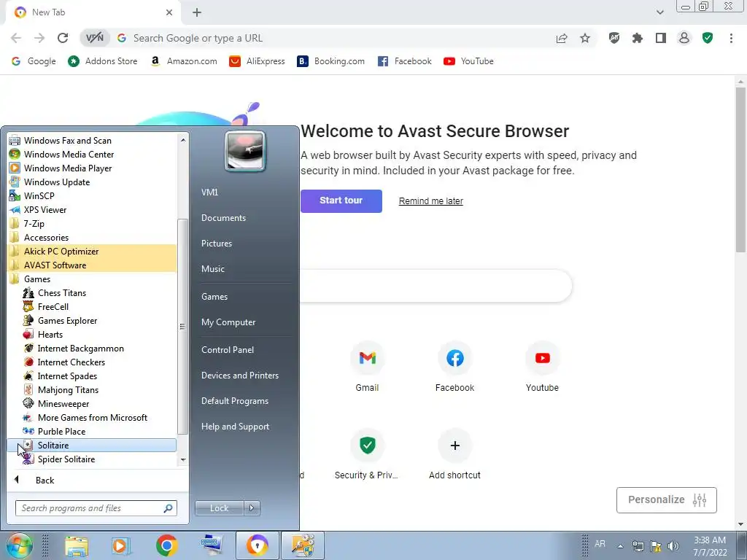Click Add shortcut plus tile
Image resolution: width=747 pixels, height=560 pixels.
click(x=455, y=454)
